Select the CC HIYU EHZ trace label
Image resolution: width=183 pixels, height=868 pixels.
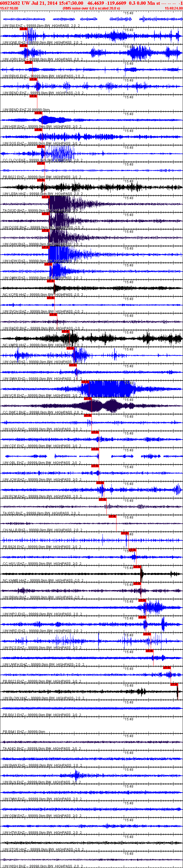point(42,564)
